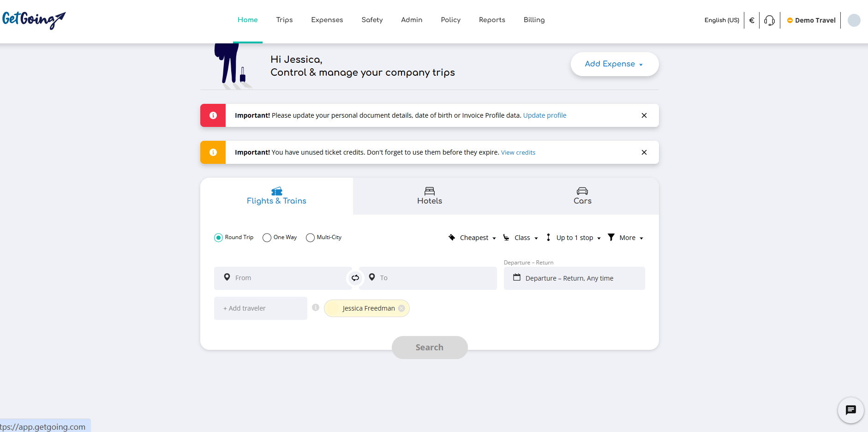Open the Billing menu
Screen dimensions: 868x432
tap(534, 20)
